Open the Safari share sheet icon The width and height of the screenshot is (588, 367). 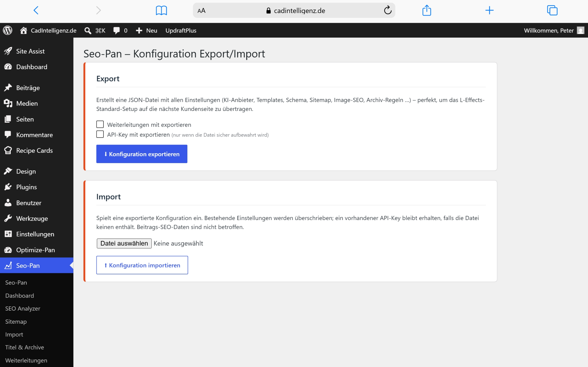coord(427,10)
